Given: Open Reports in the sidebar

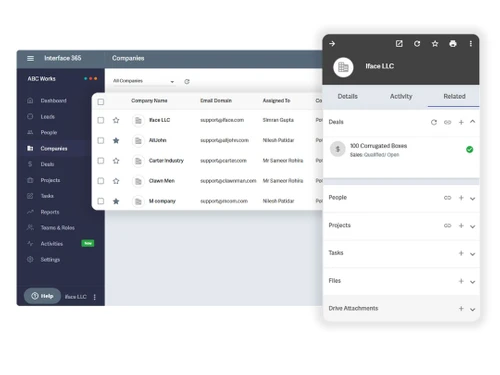Looking at the screenshot, I should tap(50, 212).
